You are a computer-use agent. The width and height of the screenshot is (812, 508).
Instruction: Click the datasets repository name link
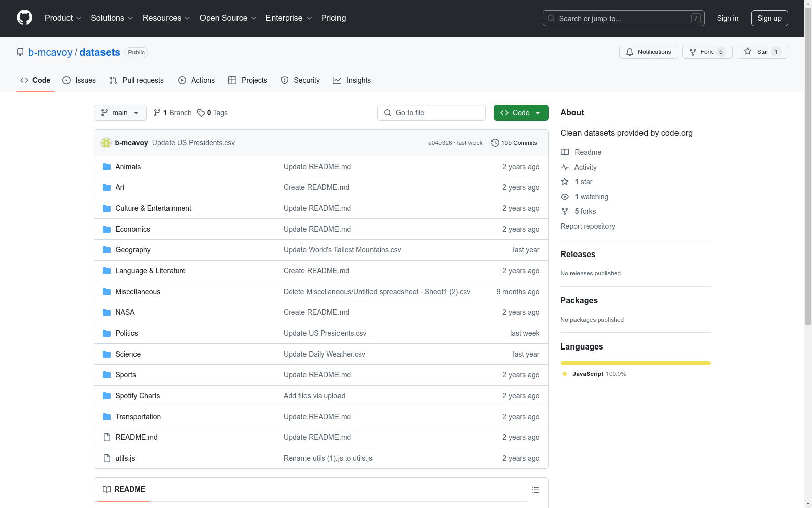[x=100, y=52]
